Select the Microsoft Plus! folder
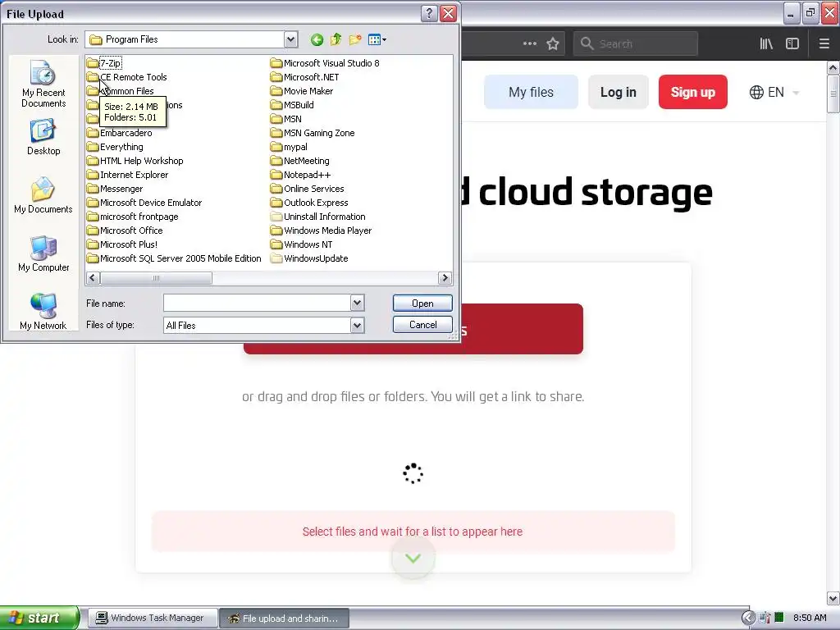840x630 pixels. click(x=122, y=244)
